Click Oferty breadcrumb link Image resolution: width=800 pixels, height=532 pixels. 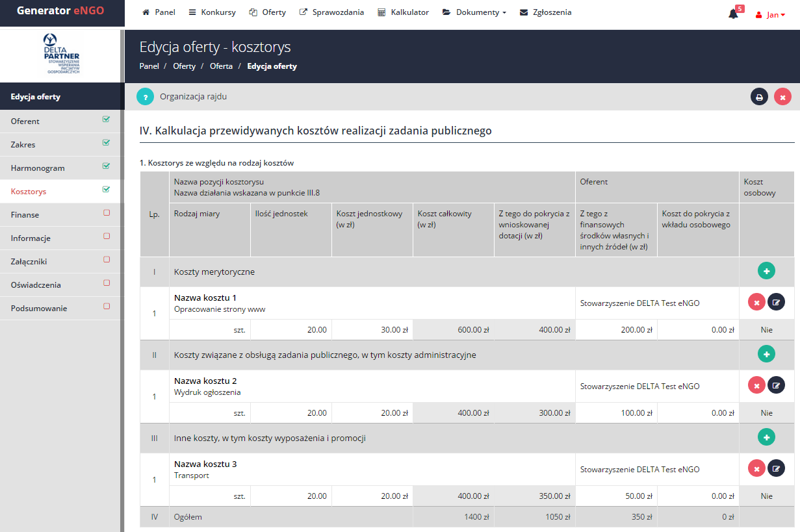(185, 66)
